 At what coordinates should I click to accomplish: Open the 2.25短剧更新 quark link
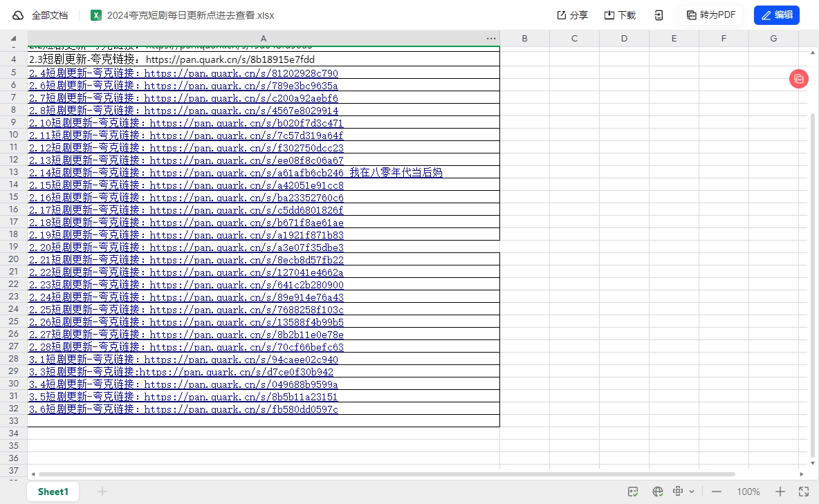click(x=186, y=310)
